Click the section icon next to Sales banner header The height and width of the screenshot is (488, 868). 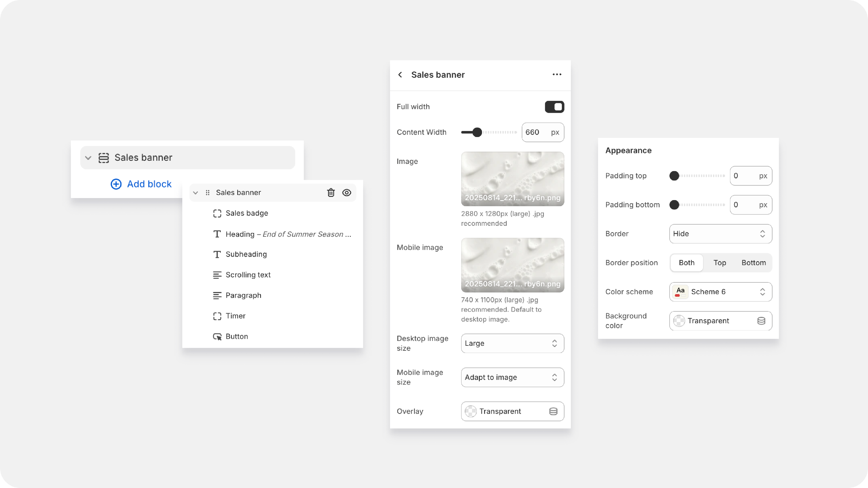tap(104, 158)
